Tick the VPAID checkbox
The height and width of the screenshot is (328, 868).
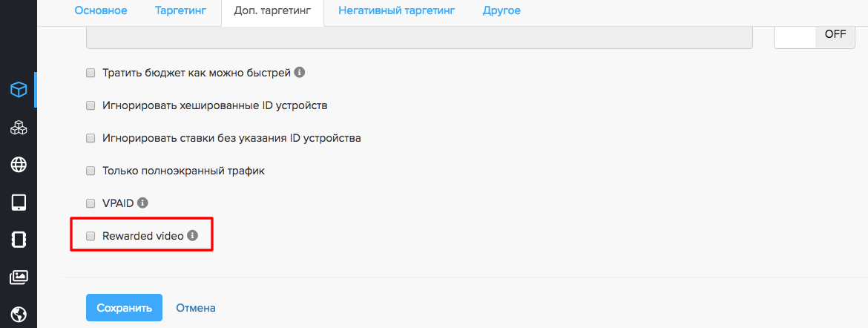pyautogui.click(x=91, y=203)
